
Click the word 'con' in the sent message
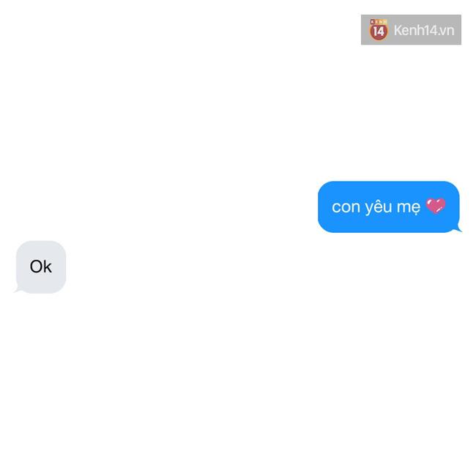point(346,207)
